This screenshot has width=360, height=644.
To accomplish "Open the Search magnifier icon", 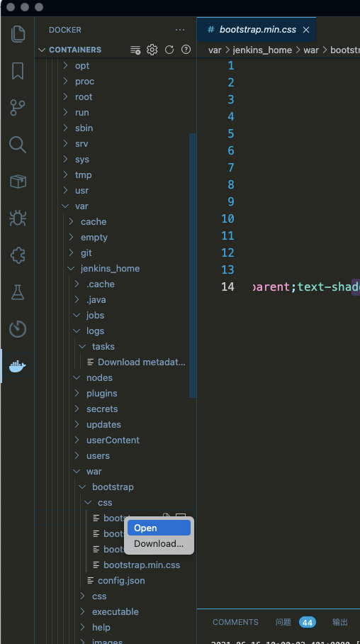I will click(18, 145).
